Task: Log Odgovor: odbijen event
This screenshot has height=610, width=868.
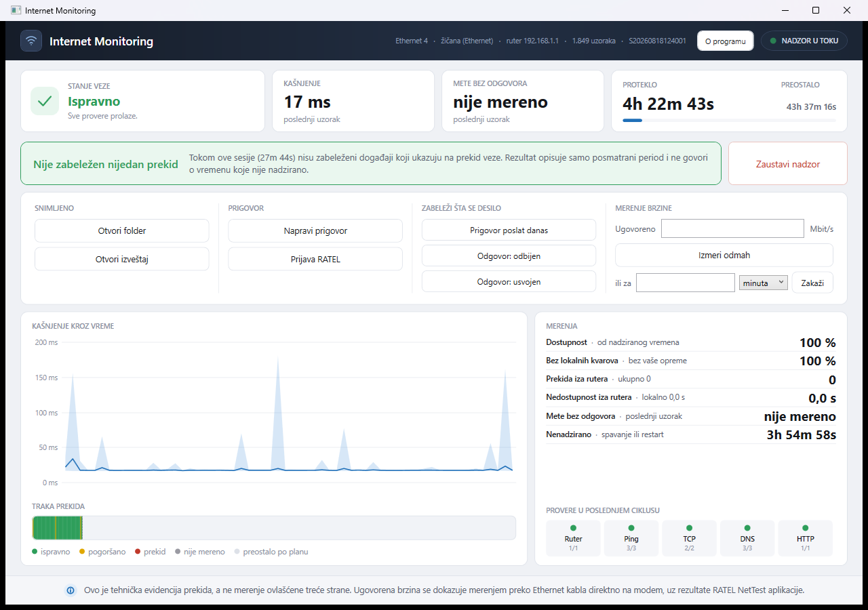Action: tap(509, 256)
